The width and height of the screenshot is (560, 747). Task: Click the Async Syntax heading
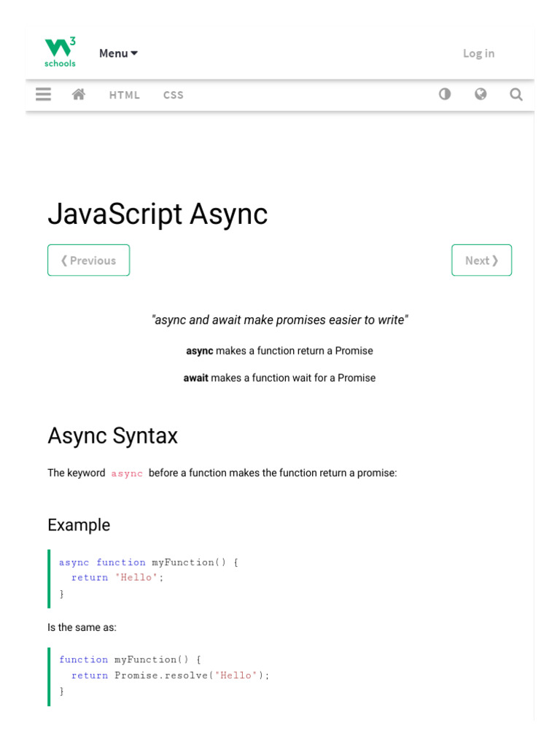pos(112,436)
